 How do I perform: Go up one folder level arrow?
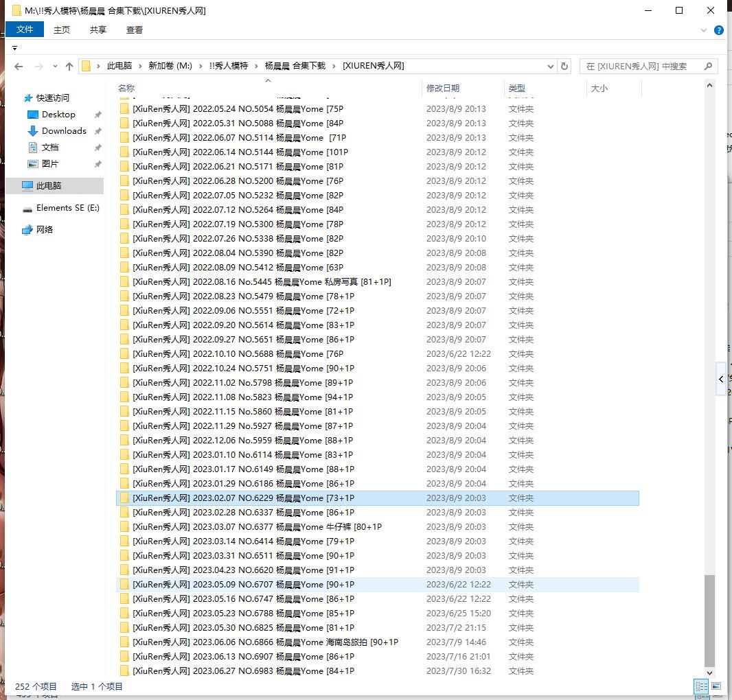click(69, 67)
